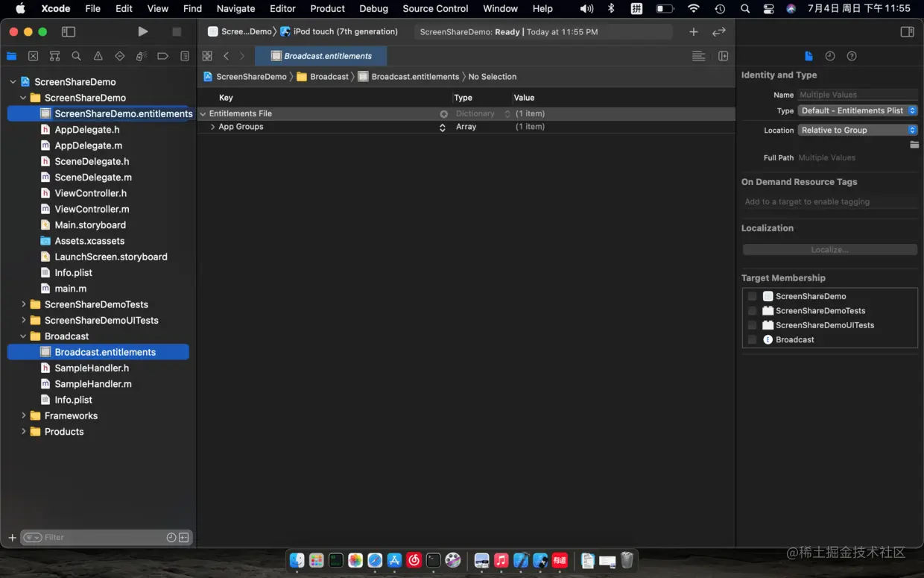Add a file with navigator plus button

point(12,538)
